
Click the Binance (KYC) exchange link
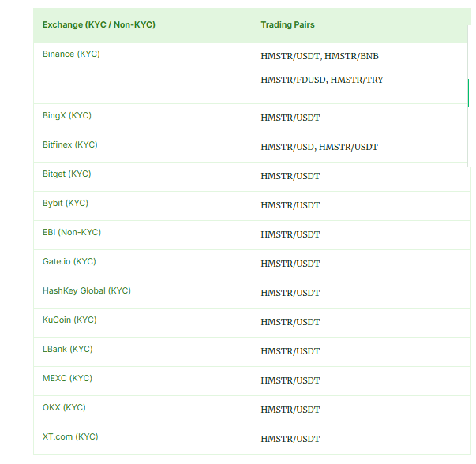[71, 54]
